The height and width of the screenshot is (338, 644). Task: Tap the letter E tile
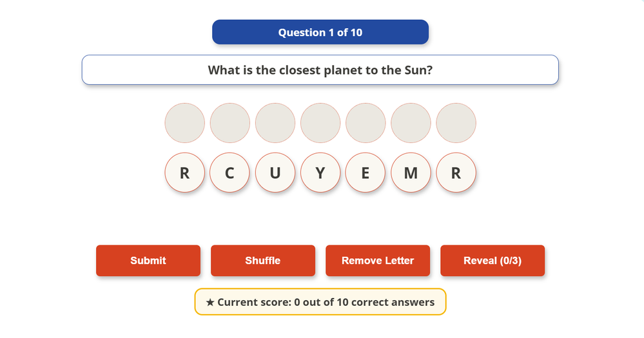pyautogui.click(x=366, y=173)
